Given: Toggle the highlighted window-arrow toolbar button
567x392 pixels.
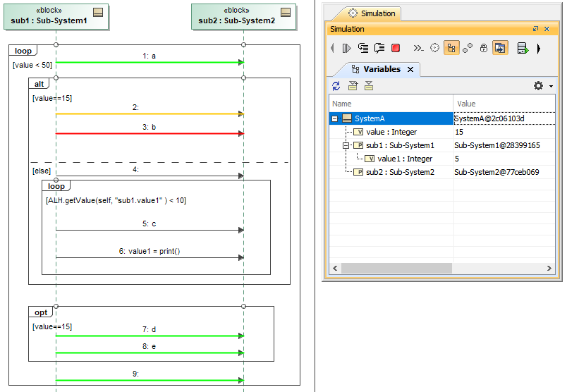Looking at the screenshot, I should pyautogui.click(x=500, y=48).
